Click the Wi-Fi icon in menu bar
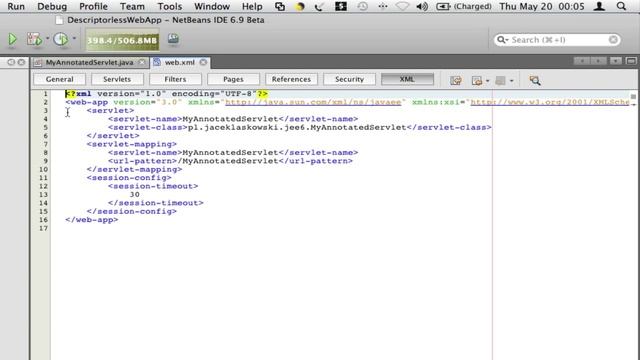Screen dimensions: 640x360 click(402, 7)
